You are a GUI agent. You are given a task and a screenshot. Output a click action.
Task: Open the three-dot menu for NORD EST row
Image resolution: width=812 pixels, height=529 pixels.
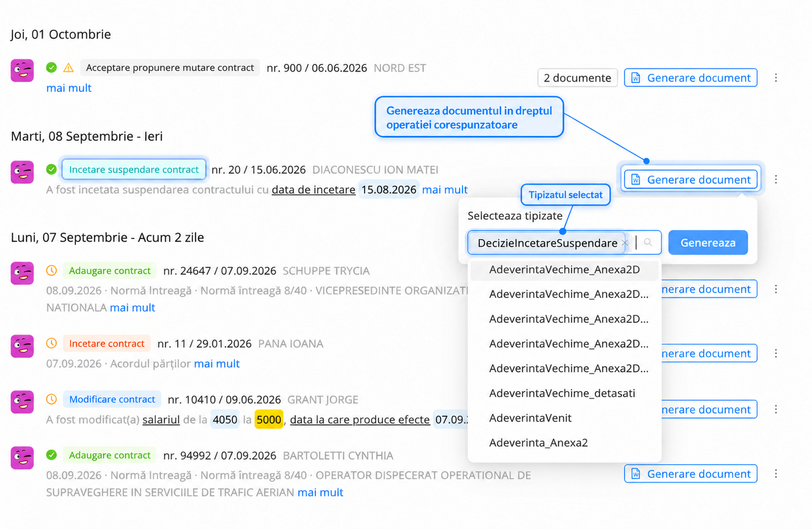click(776, 78)
